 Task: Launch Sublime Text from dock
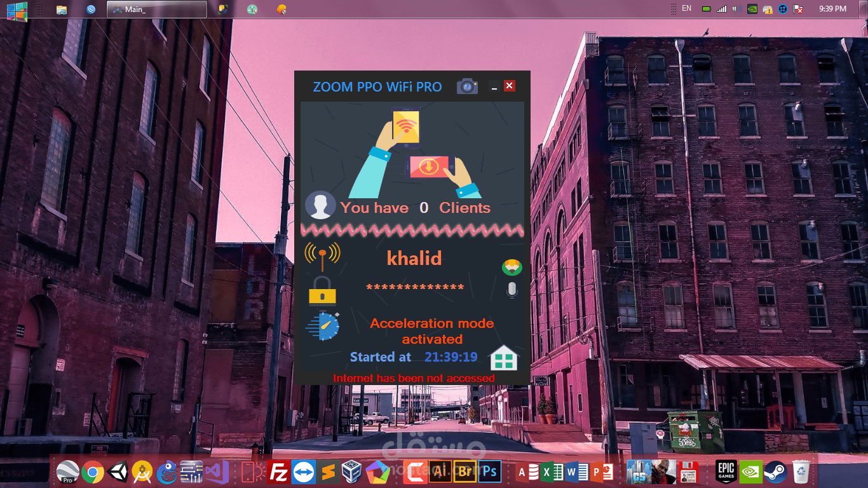(329, 472)
